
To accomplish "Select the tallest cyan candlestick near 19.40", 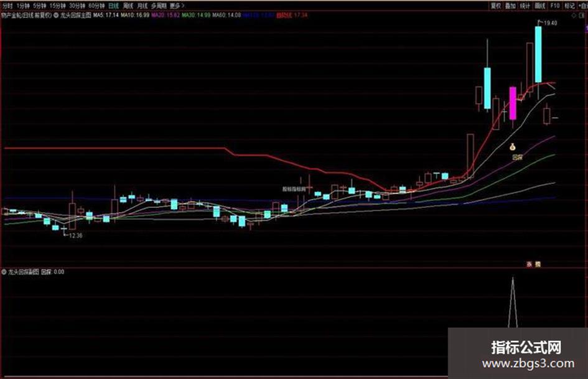I will click(538, 54).
